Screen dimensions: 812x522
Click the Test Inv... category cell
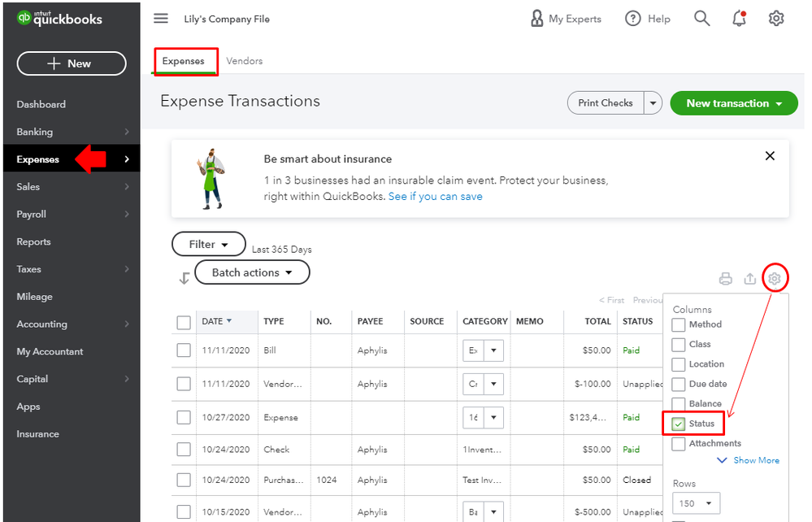coord(482,480)
